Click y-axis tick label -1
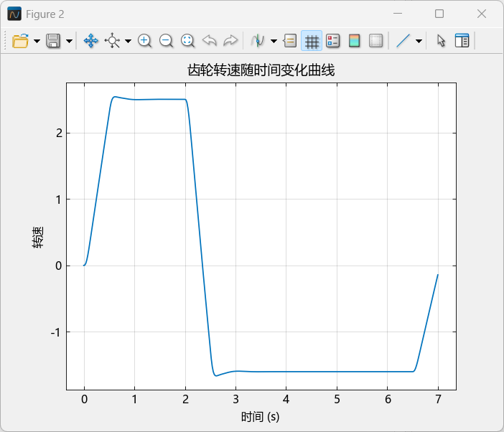The height and width of the screenshot is (432, 504). 56,332
